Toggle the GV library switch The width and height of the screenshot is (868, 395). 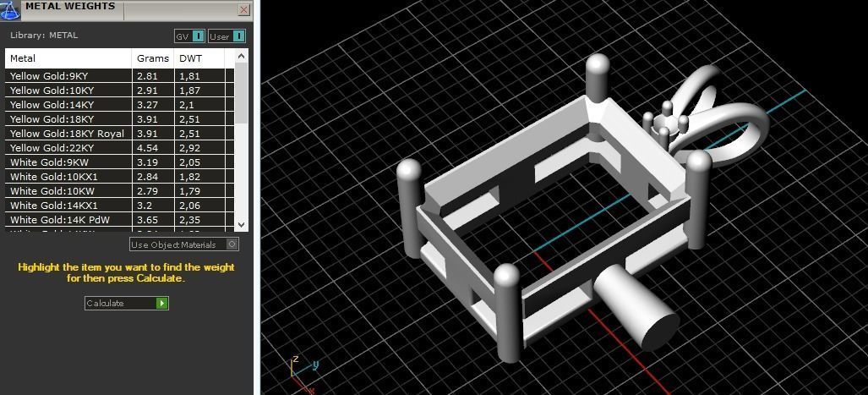pyautogui.click(x=190, y=36)
